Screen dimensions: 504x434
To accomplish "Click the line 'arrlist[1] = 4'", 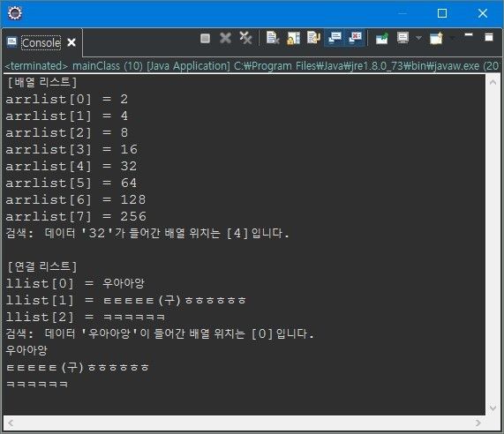I will point(67,116).
